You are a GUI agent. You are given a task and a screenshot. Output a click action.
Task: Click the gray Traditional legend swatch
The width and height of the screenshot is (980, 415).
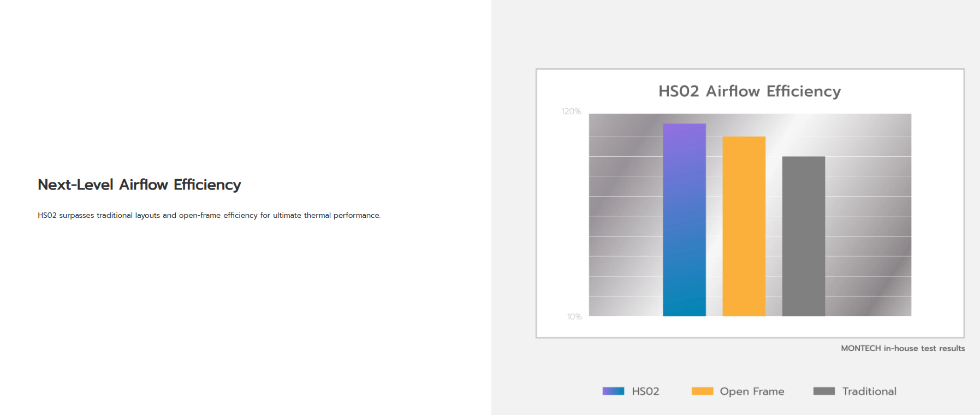824,391
